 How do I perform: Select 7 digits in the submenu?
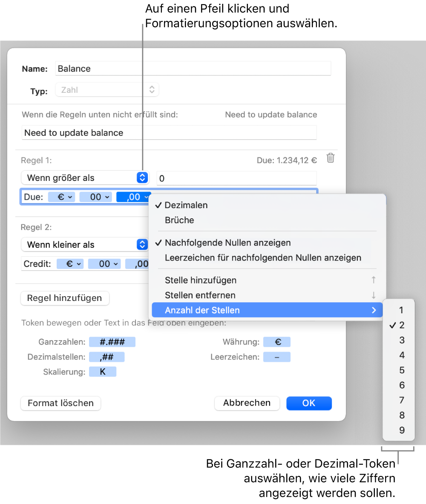(399, 400)
